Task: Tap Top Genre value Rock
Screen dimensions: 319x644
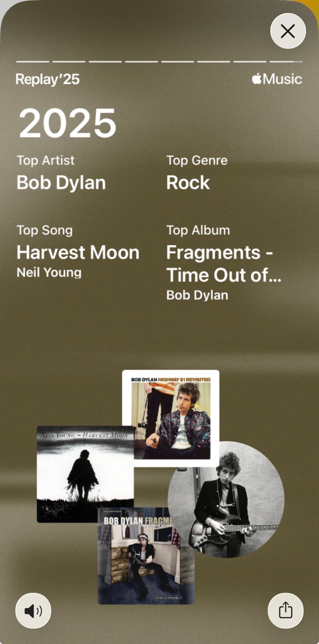Action: pyautogui.click(x=188, y=182)
